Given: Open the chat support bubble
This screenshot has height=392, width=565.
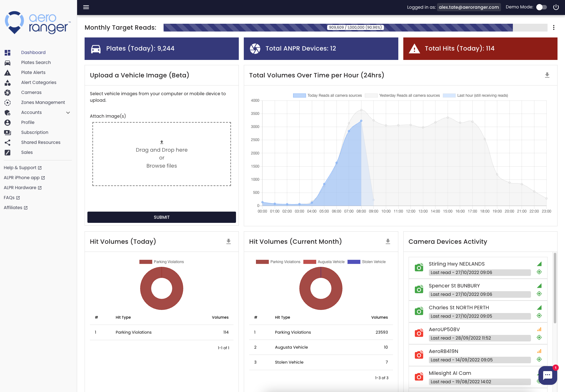Looking at the screenshot, I should coord(548,375).
